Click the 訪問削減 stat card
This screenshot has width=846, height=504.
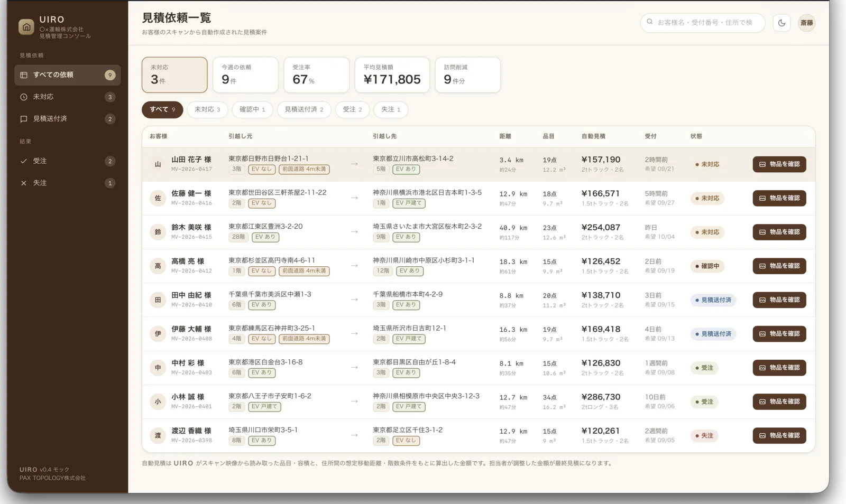click(x=468, y=75)
